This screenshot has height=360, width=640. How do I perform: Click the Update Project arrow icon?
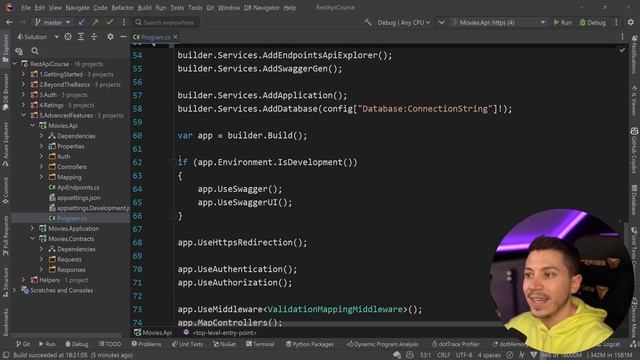82,22
